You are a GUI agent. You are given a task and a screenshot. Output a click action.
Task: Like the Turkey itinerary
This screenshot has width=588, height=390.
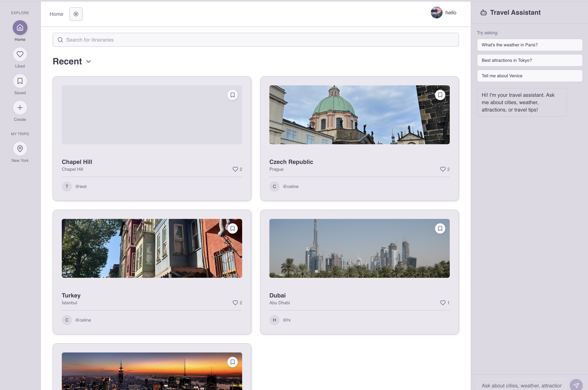235,303
